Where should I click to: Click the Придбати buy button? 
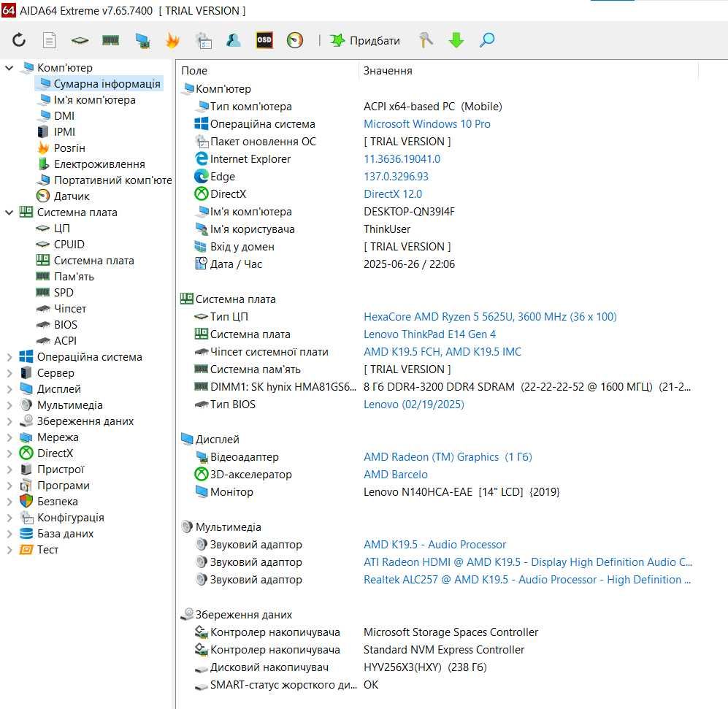[365, 41]
